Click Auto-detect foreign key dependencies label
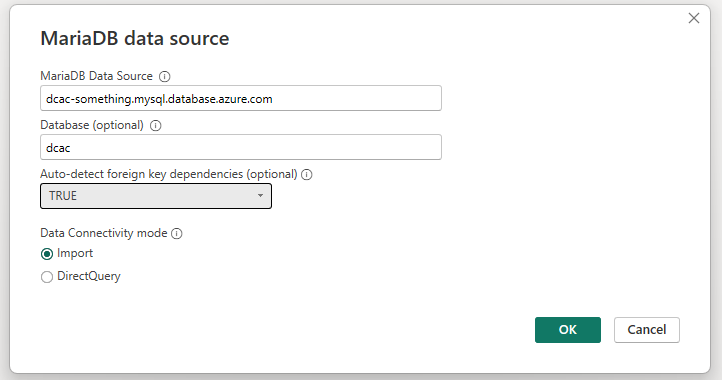This screenshot has height=380, width=722. [169, 174]
